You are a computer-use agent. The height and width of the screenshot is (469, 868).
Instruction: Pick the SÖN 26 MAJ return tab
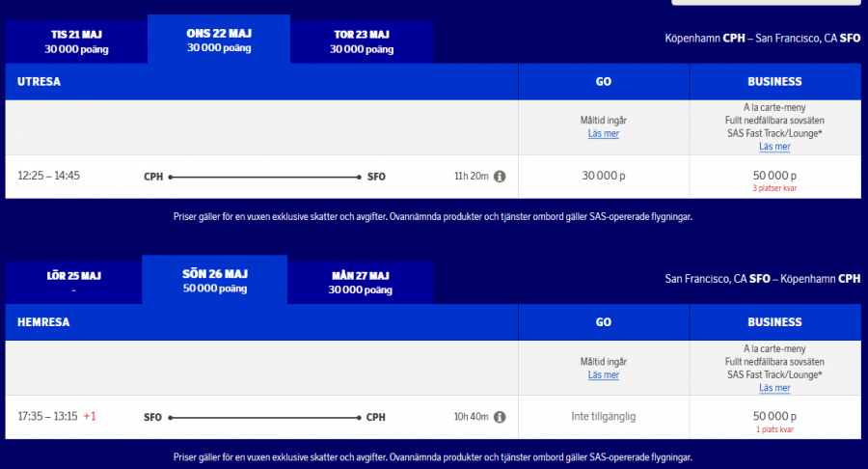tap(214, 280)
